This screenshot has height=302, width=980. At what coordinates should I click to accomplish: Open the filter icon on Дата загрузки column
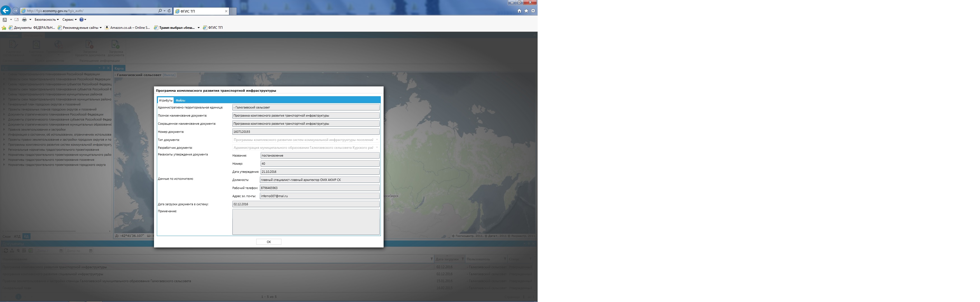[x=463, y=259]
